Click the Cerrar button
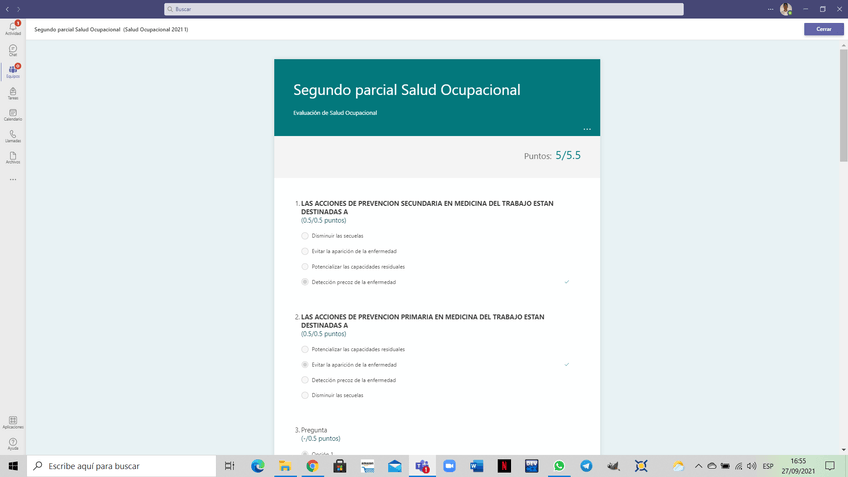 coord(823,29)
